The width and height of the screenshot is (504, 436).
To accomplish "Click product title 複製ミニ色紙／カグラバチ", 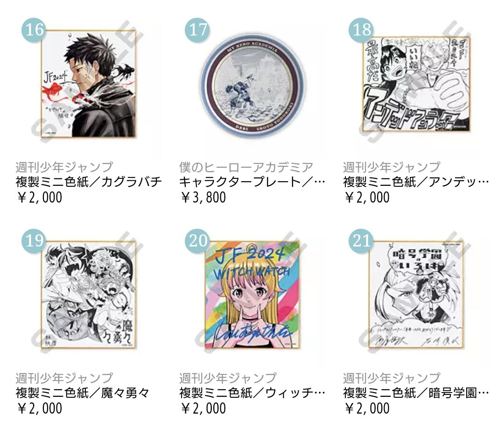I will pyautogui.click(x=88, y=182).
